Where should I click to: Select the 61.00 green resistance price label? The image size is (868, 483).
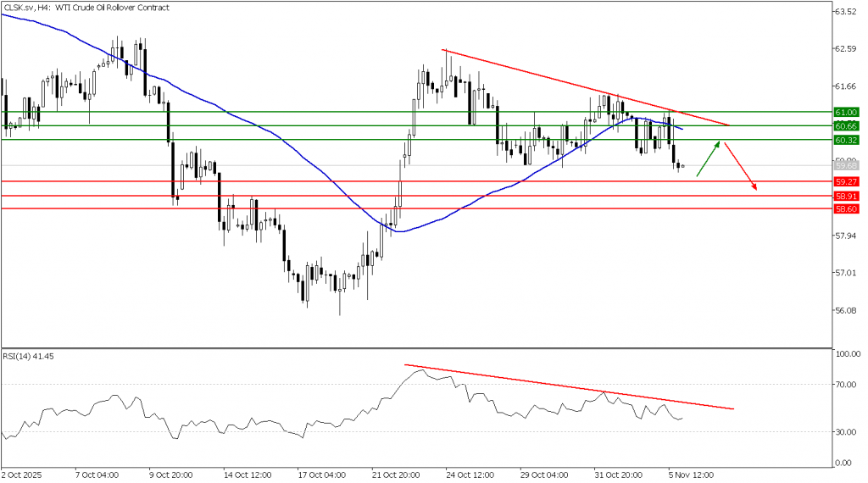coord(846,112)
